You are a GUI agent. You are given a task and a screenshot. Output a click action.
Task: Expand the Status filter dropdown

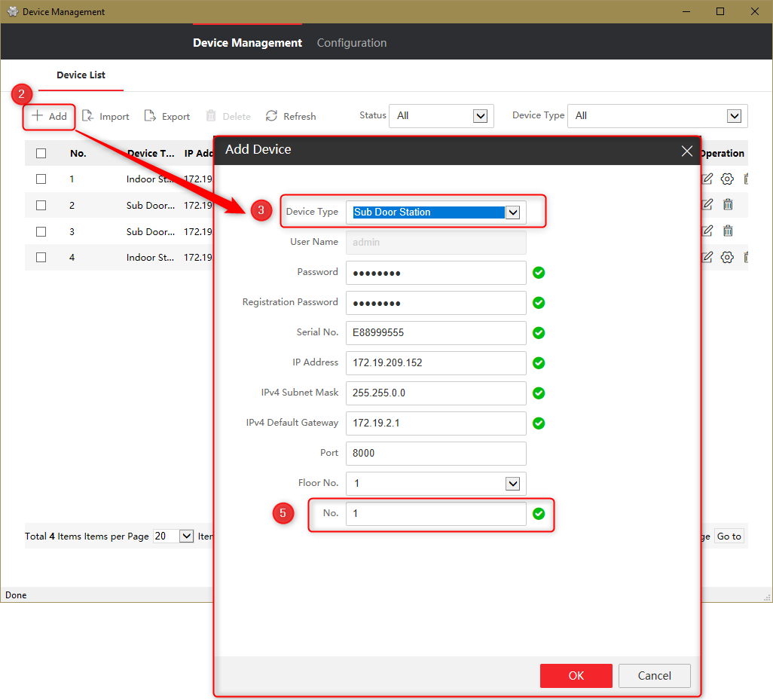[x=480, y=116]
